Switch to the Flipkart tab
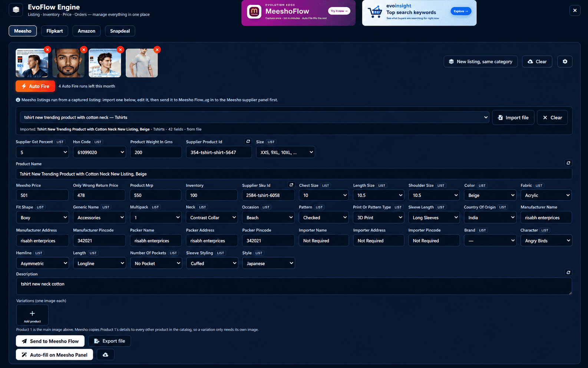The height and width of the screenshot is (368, 588). coord(54,31)
